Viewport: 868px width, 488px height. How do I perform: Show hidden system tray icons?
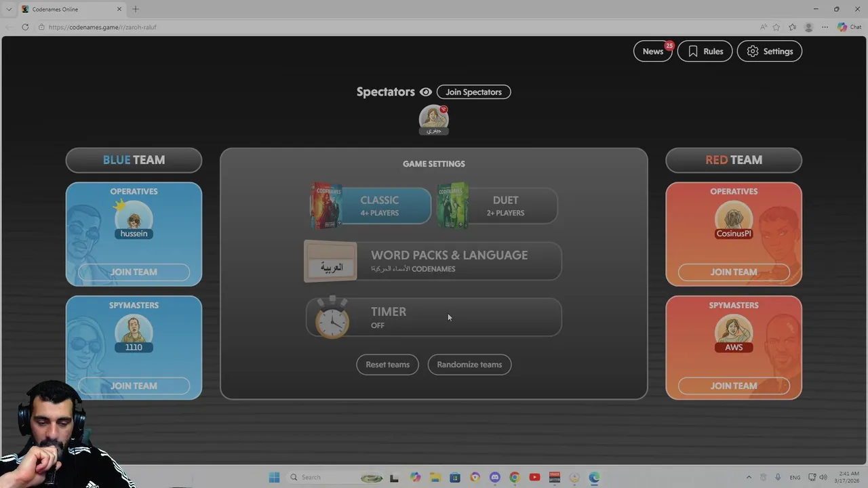[x=749, y=477]
